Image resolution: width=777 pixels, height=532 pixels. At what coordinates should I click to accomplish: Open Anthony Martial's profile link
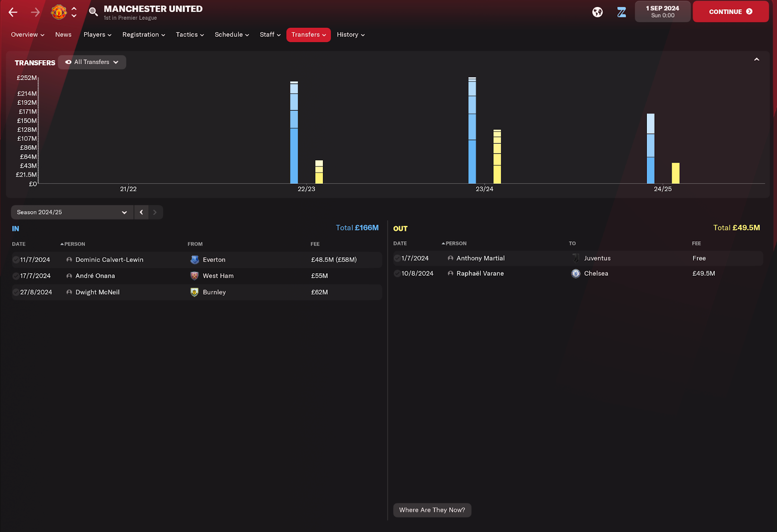click(x=480, y=258)
